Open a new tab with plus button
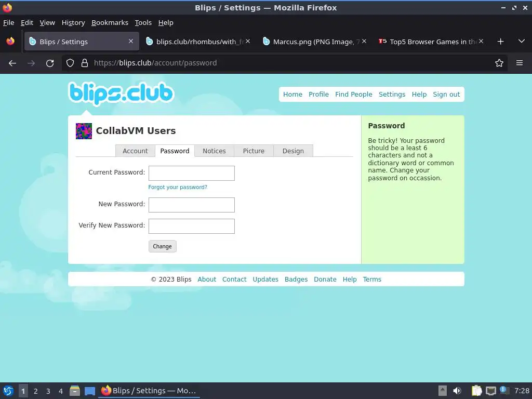 [x=500, y=42]
